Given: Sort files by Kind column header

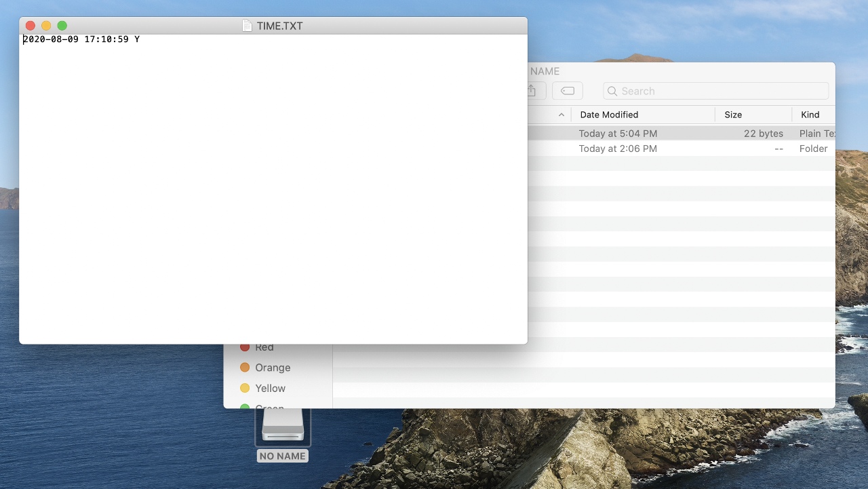Looking at the screenshot, I should coord(810,115).
